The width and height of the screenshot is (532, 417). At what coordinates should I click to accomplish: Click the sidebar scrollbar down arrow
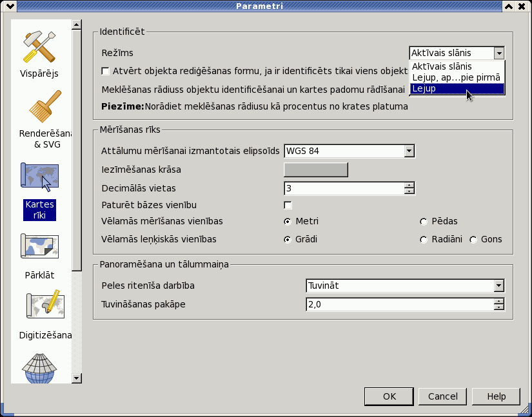pyautogui.click(x=77, y=378)
